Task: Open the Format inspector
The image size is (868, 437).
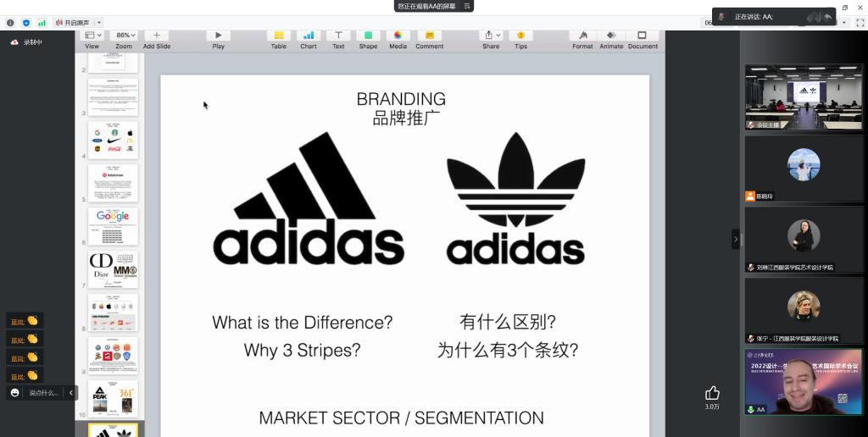Action: pyautogui.click(x=582, y=36)
